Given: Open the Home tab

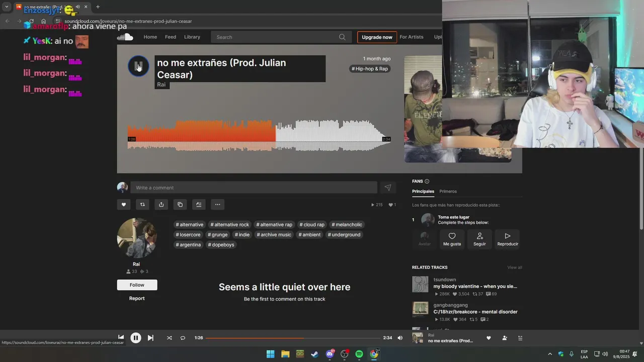Looking at the screenshot, I should tap(150, 37).
